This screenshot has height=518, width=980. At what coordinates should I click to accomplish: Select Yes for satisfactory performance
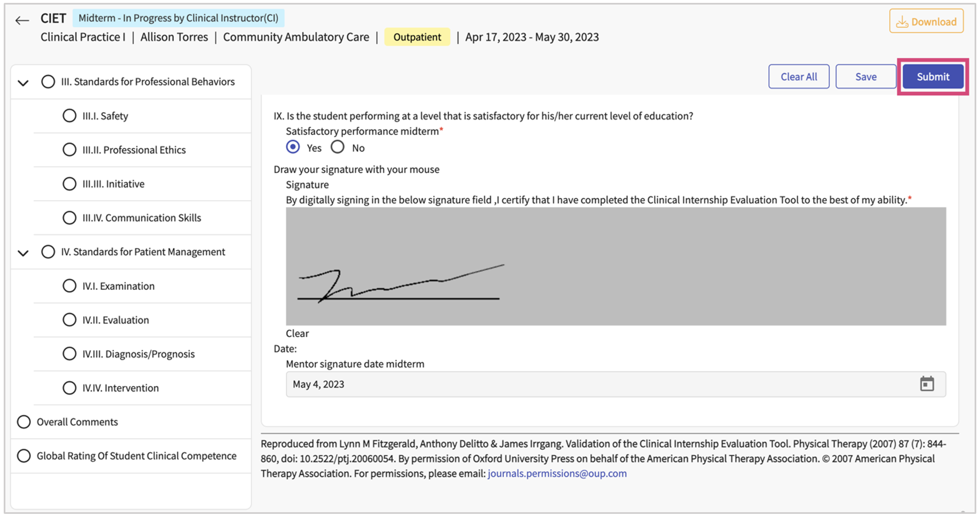(293, 147)
